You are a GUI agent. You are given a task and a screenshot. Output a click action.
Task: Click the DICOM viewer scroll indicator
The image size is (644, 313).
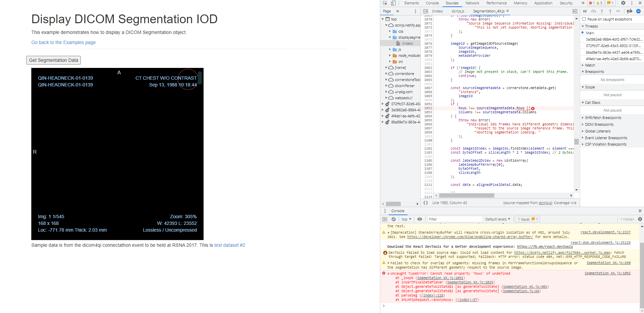(x=200, y=78)
